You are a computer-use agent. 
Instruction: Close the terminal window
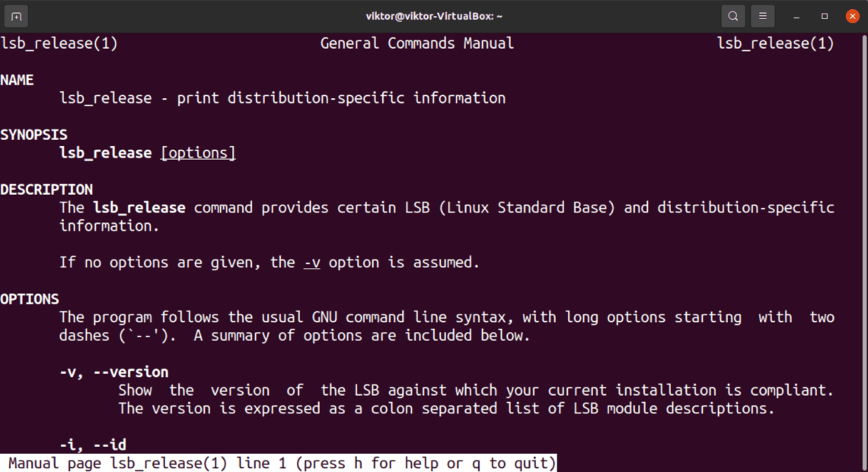852,15
